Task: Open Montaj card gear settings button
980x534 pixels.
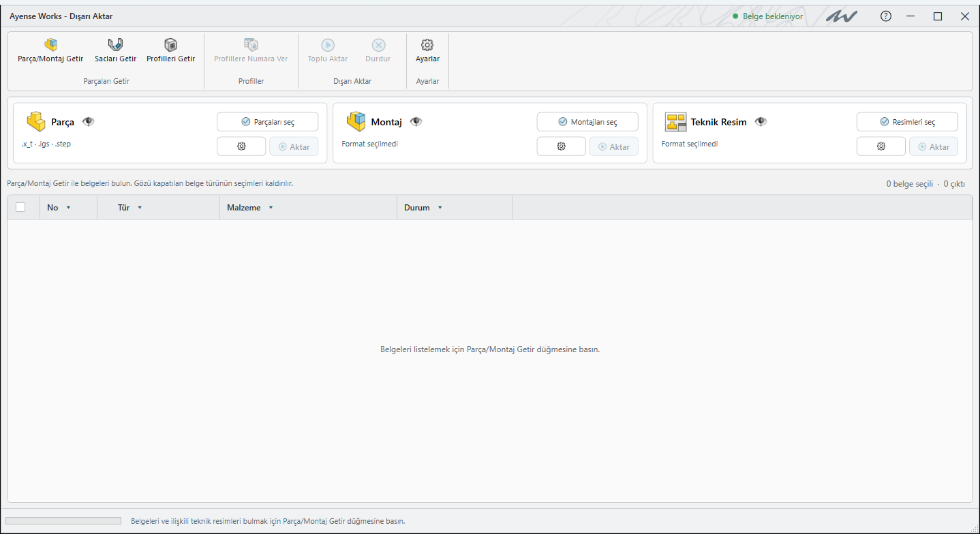Action: pyautogui.click(x=562, y=146)
